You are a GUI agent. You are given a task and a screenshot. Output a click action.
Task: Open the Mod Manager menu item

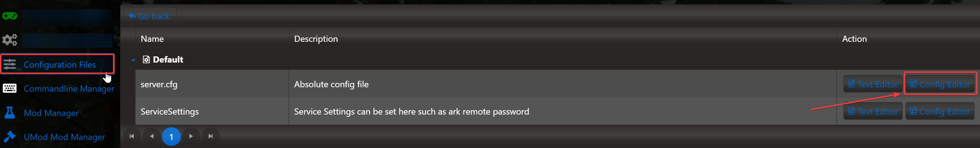51,113
